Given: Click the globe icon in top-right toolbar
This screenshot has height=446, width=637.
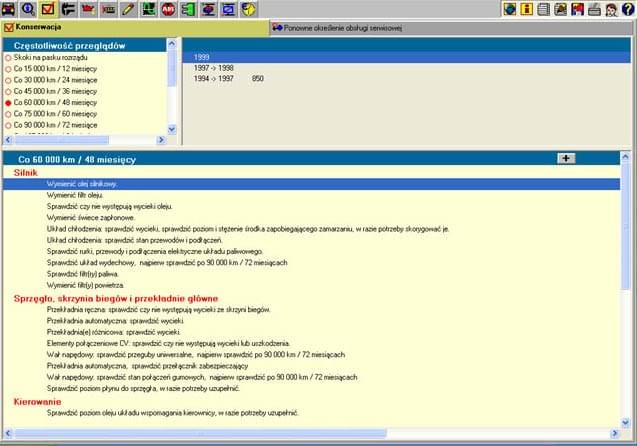Looking at the screenshot, I should coord(509,9).
